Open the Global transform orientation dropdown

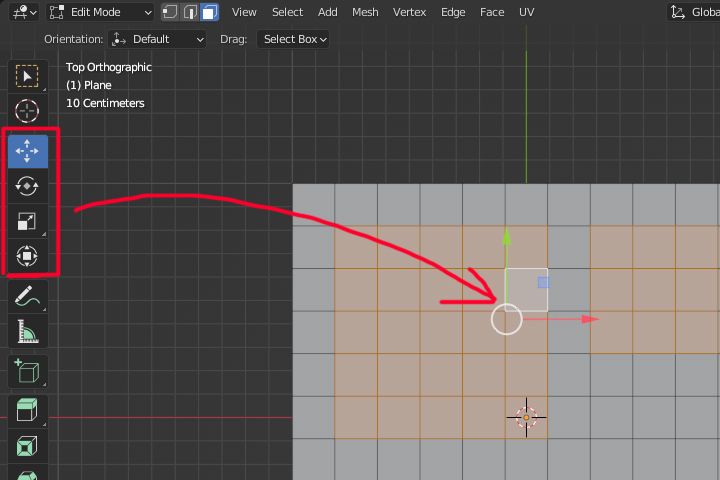693,12
